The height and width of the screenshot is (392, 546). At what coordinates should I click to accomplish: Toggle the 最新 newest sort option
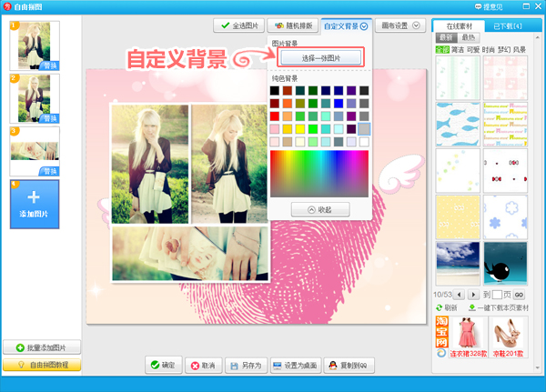pos(446,38)
